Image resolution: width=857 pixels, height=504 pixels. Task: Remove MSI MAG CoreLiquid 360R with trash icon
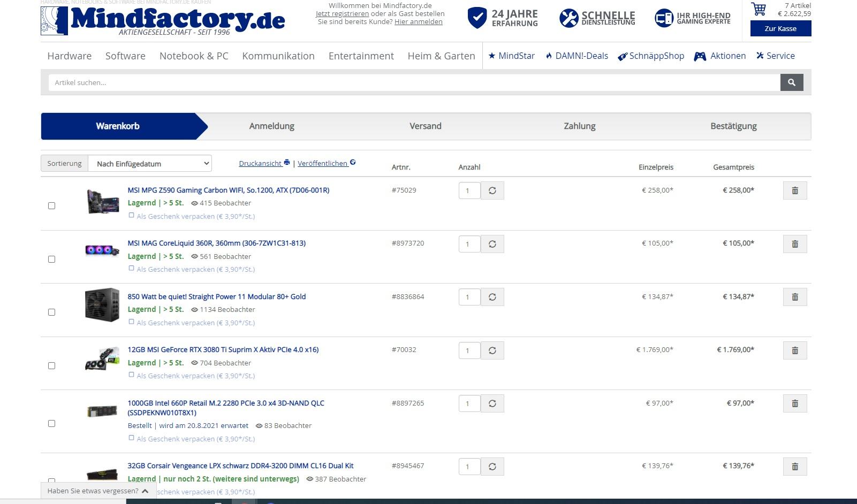(795, 244)
